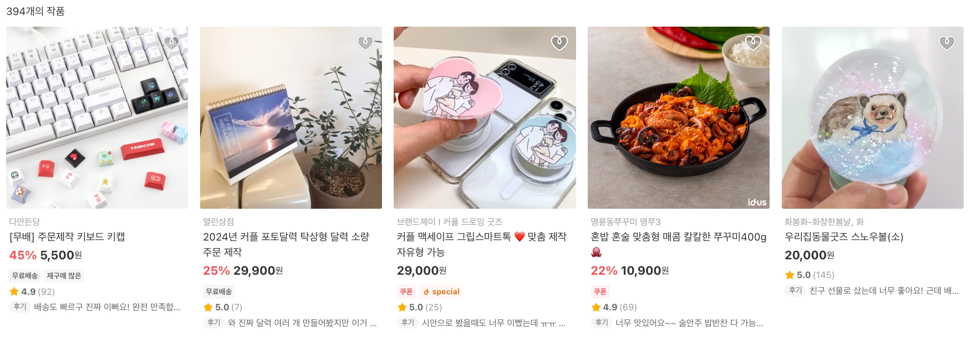This screenshot has height=351, width=980.
Task: Click the 쿠폰 badge on the grip tok listing
Action: 407,292
